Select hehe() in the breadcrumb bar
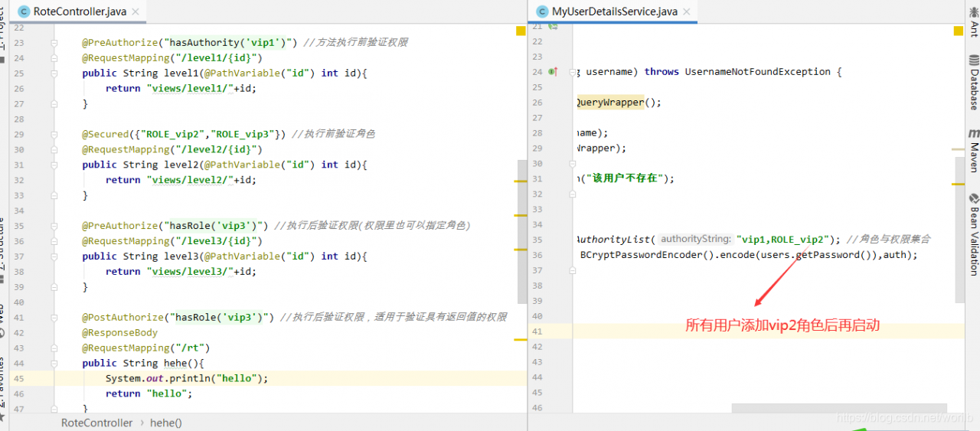The width and height of the screenshot is (980, 431). [166, 423]
